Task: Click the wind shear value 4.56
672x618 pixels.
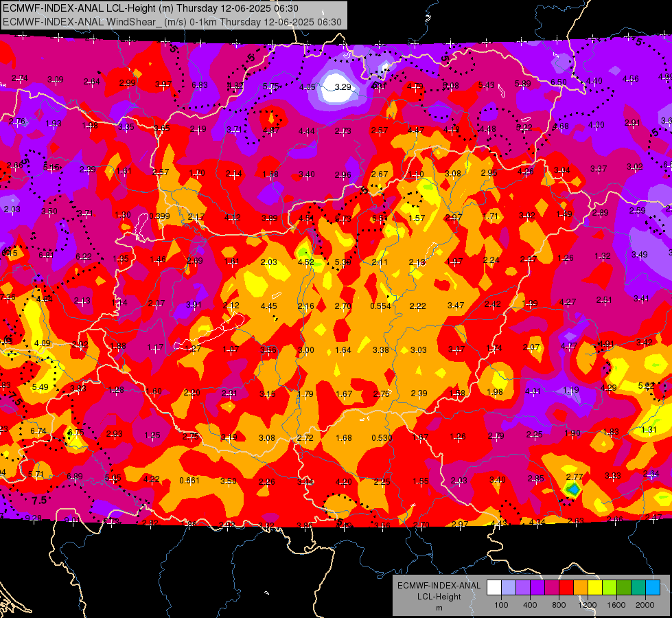Action: click(630, 78)
